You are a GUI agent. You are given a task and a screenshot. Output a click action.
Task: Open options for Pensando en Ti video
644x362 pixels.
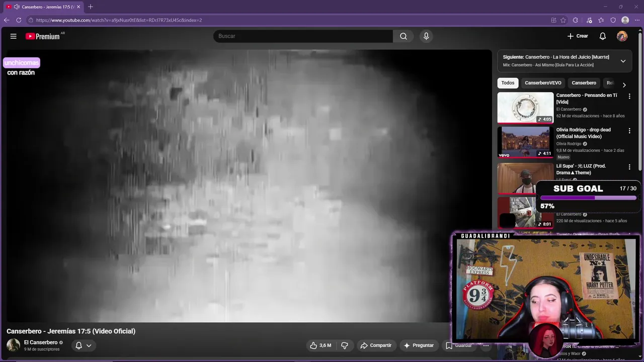(x=629, y=96)
